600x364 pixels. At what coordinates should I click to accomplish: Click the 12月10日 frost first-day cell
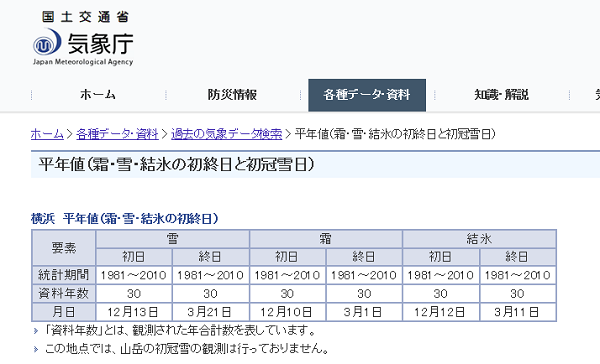pos(287,312)
